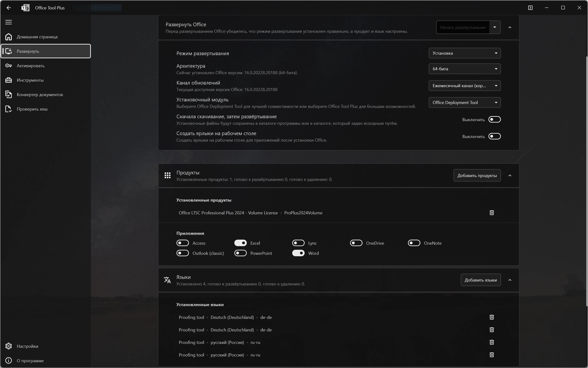Remove the first de-de proofing tool
588x368 pixels.
[x=492, y=317]
